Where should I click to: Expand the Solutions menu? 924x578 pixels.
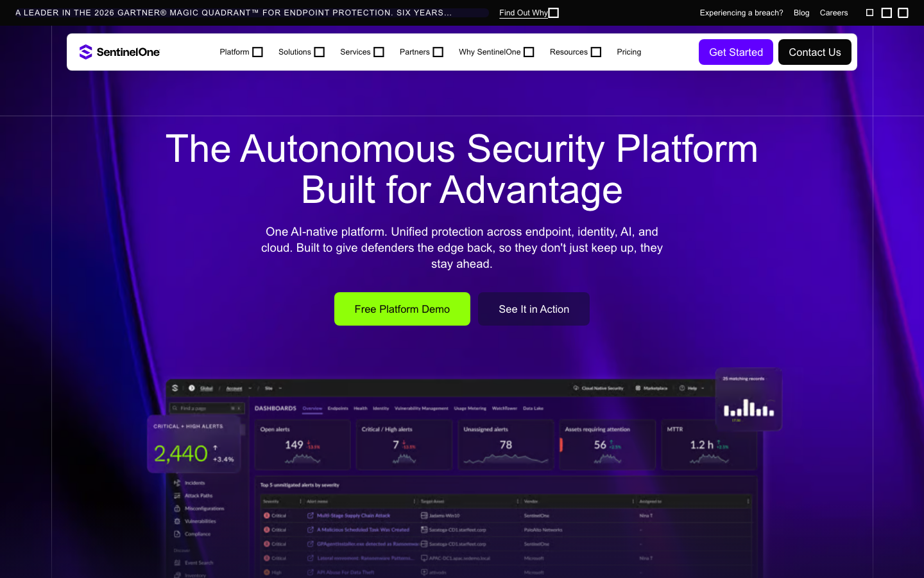302,52
